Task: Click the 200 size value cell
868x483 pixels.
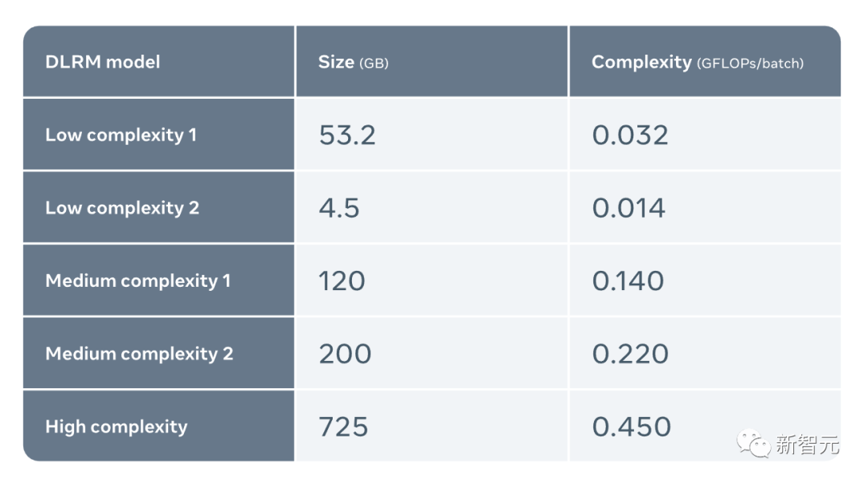Action: point(432,354)
